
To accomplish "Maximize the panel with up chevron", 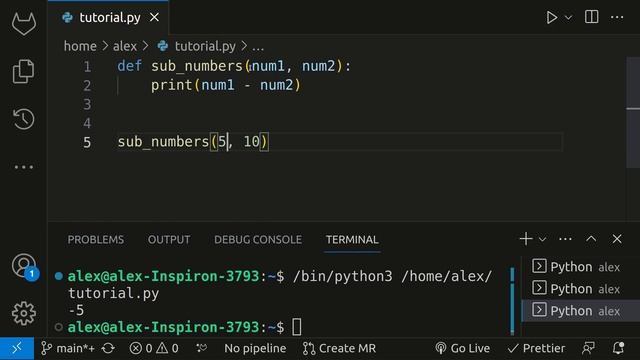I will [x=591, y=239].
